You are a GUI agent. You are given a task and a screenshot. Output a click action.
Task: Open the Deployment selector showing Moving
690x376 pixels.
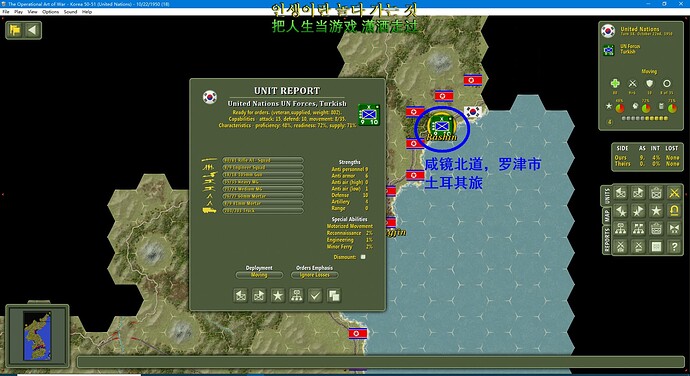click(259, 275)
